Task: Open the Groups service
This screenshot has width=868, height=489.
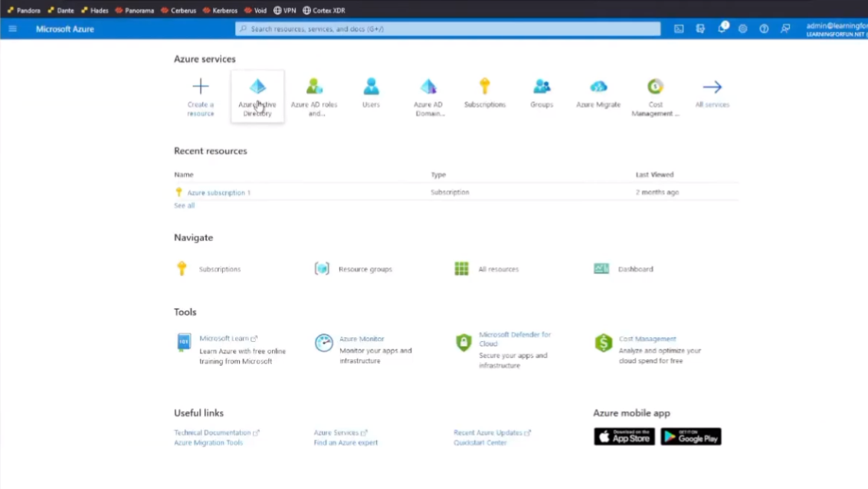Action: coord(542,93)
